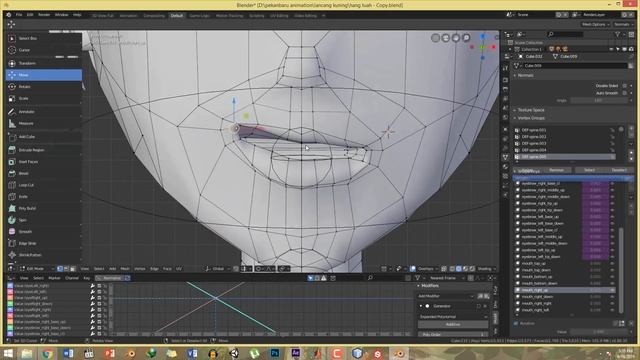This screenshot has height=360, width=640.
Task: Open the Object Data properties tab icon
Action: tap(506, 157)
